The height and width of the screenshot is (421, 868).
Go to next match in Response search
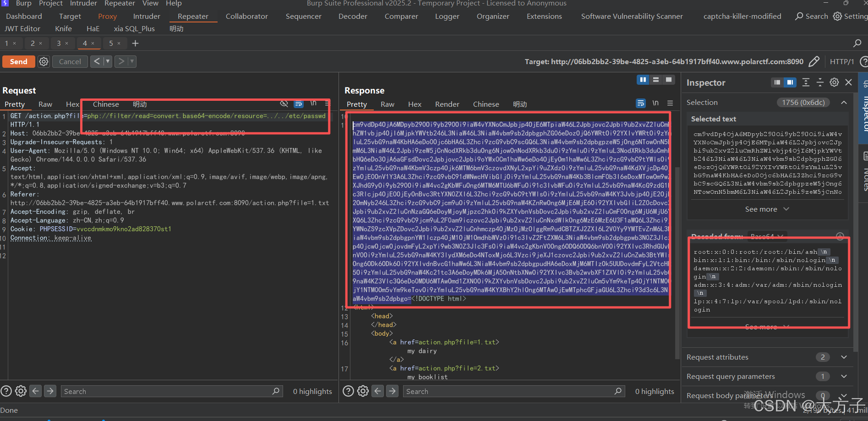393,391
